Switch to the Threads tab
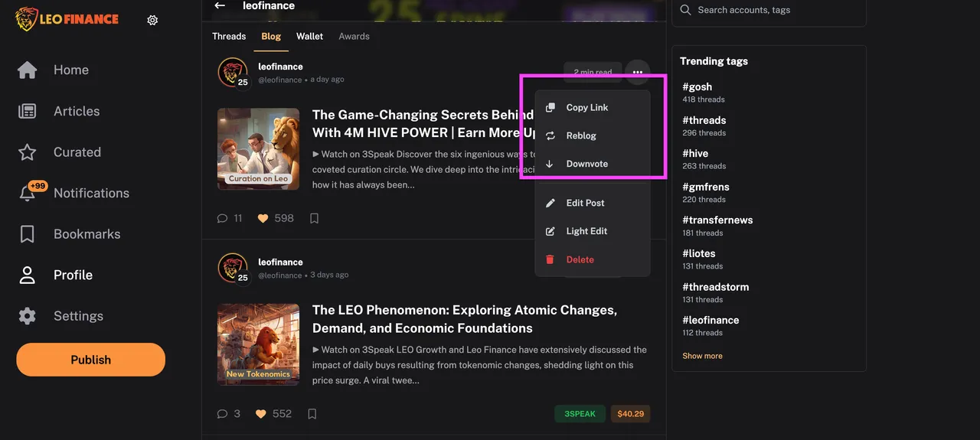The image size is (980, 440). (229, 36)
